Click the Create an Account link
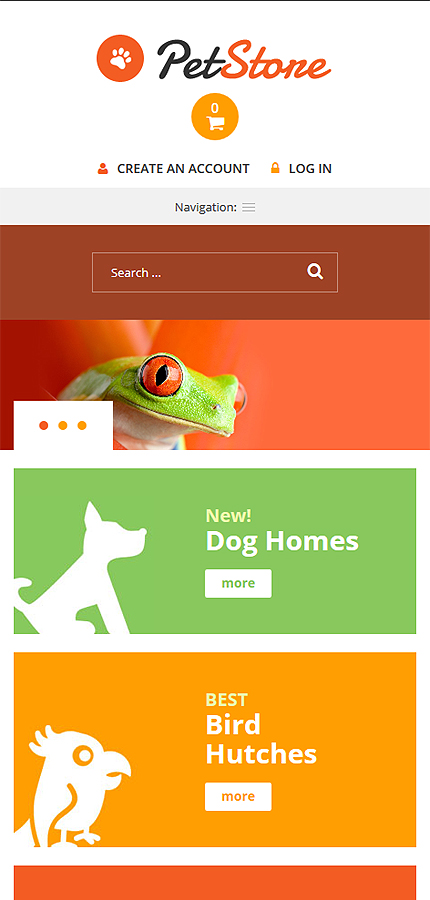Viewport: 430px width, 900px height. click(x=183, y=169)
